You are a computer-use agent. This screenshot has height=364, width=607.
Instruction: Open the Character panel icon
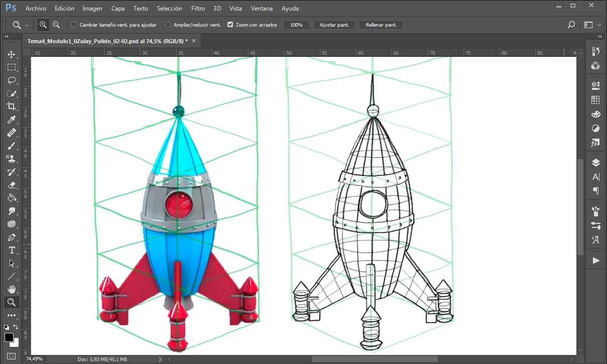596,177
